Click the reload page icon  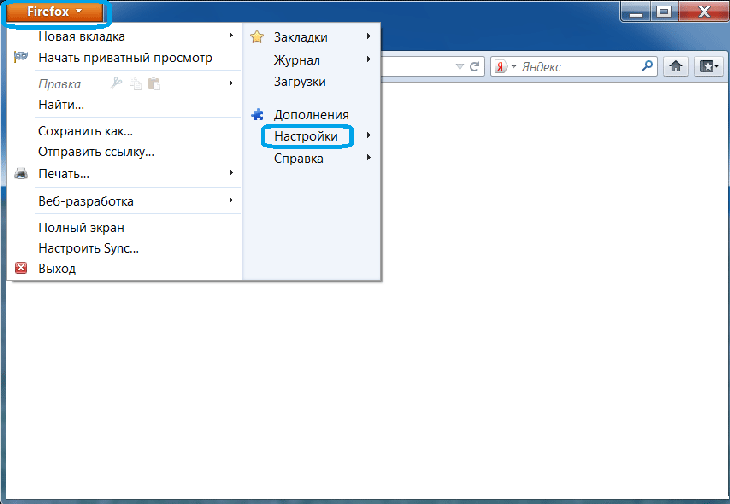point(474,67)
